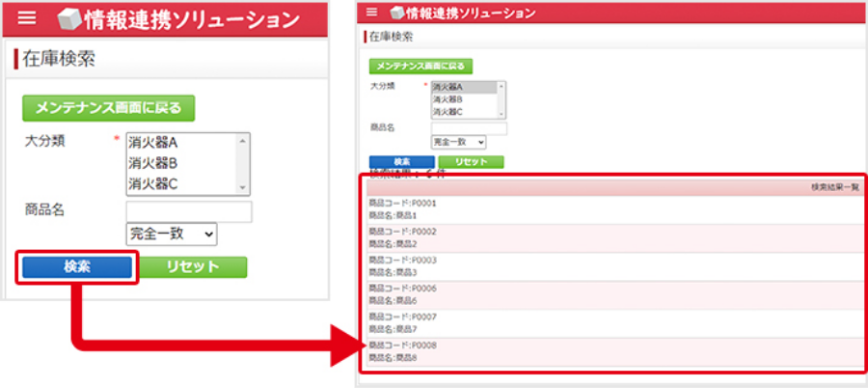
Task: Click result row 商品コード:P0007
Action: 613,322
